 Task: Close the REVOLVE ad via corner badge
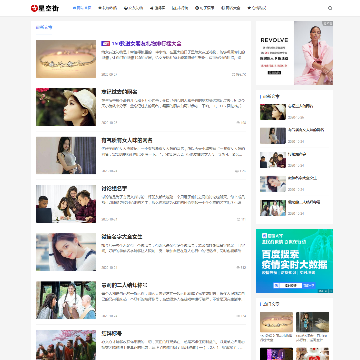(x=328, y=23)
